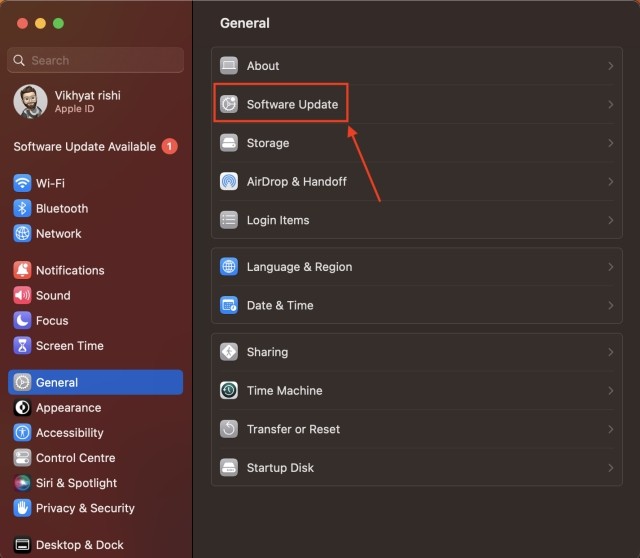Open Time Machine via its chevron
640x558 pixels.
click(x=611, y=391)
